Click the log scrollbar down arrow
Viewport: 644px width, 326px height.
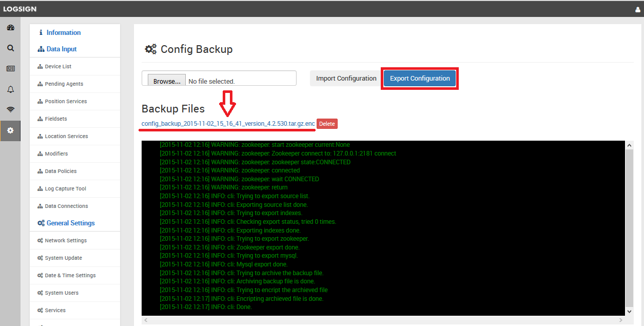630,311
